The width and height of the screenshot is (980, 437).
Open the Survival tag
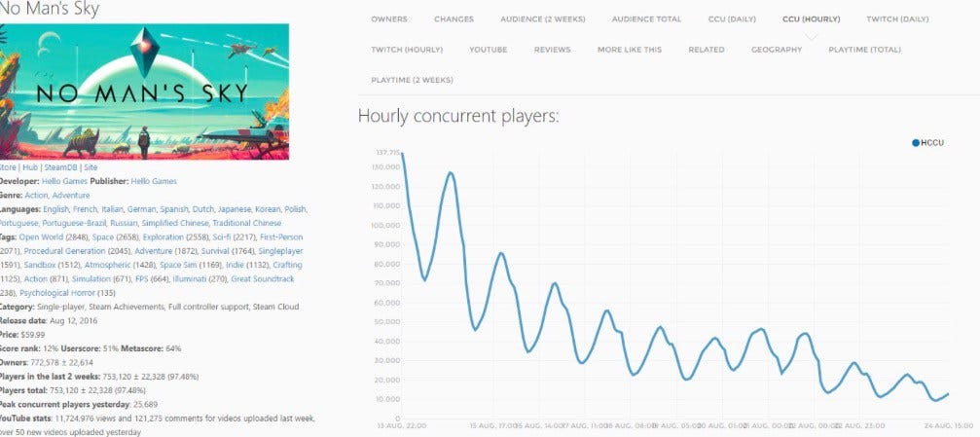[x=216, y=251]
